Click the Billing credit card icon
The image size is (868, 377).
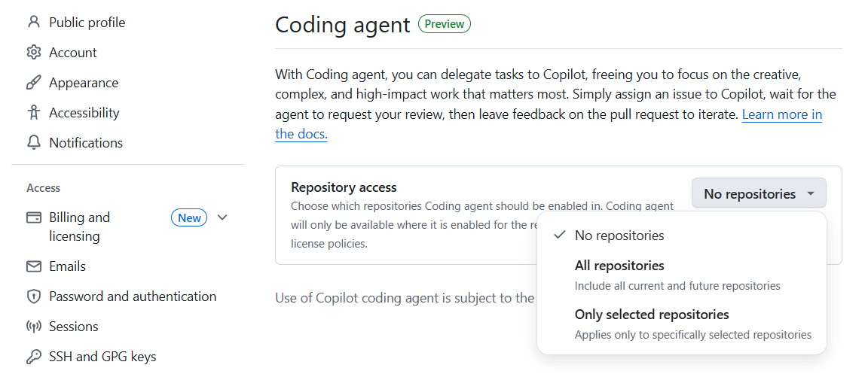[33, 217]
